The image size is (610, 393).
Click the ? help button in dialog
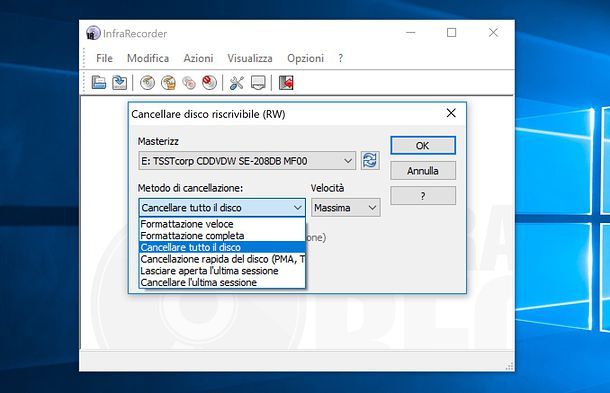[423, 196]
